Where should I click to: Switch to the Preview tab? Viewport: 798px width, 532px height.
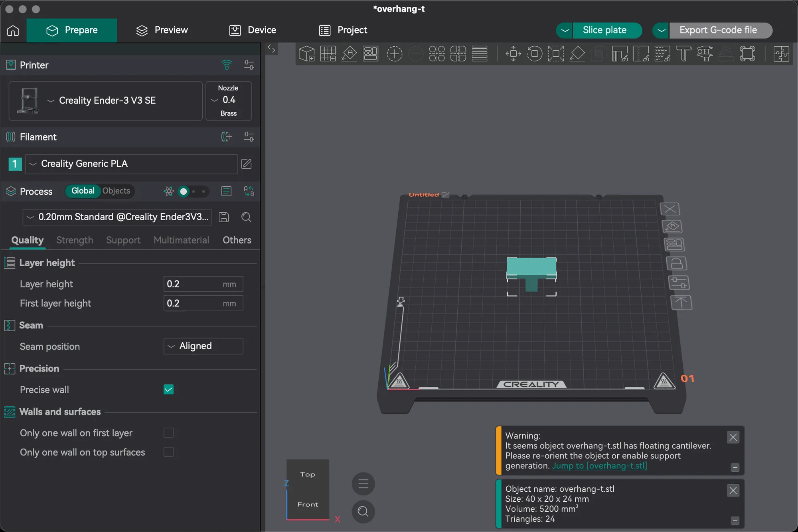click(x=162, y=30)
